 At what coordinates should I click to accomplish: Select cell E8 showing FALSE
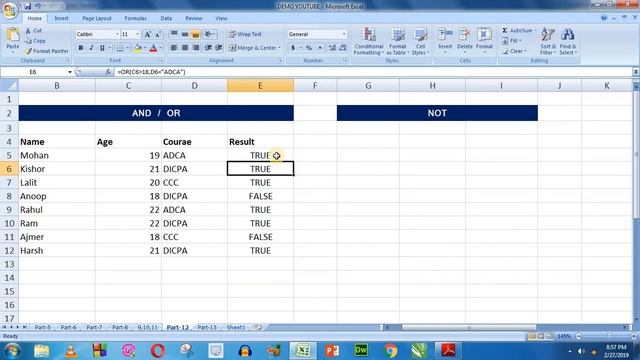pos(260,196)
